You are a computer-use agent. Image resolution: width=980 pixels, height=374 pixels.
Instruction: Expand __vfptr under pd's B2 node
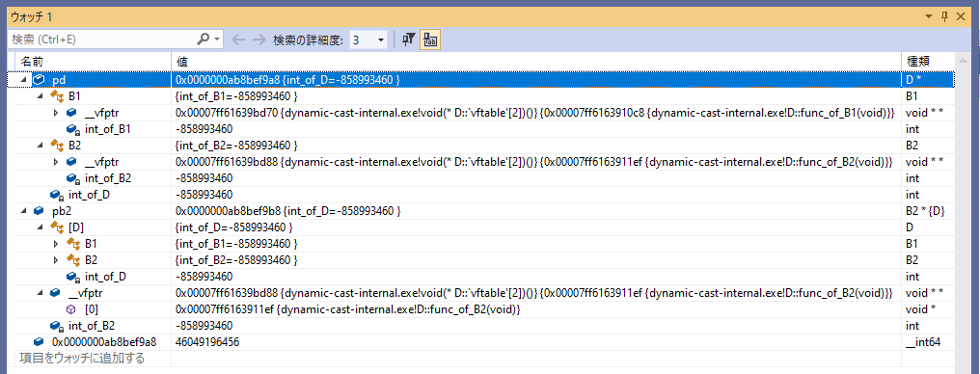tap(56, 162)
